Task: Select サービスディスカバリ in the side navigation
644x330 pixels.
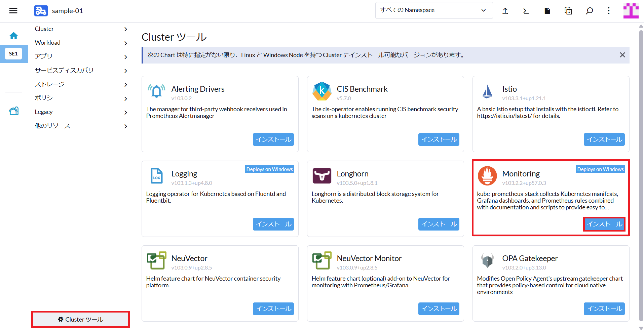Action: pyautogui.click(x=64, y=70)
